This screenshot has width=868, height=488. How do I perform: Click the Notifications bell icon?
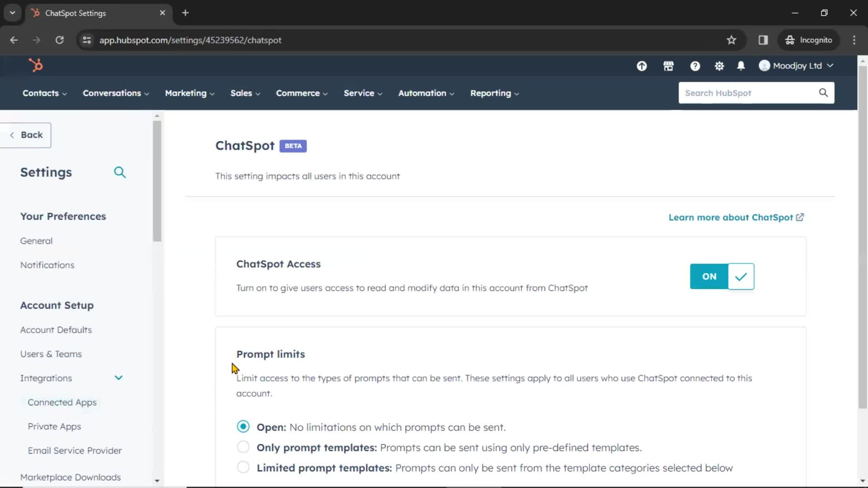[x=741, y=66]
